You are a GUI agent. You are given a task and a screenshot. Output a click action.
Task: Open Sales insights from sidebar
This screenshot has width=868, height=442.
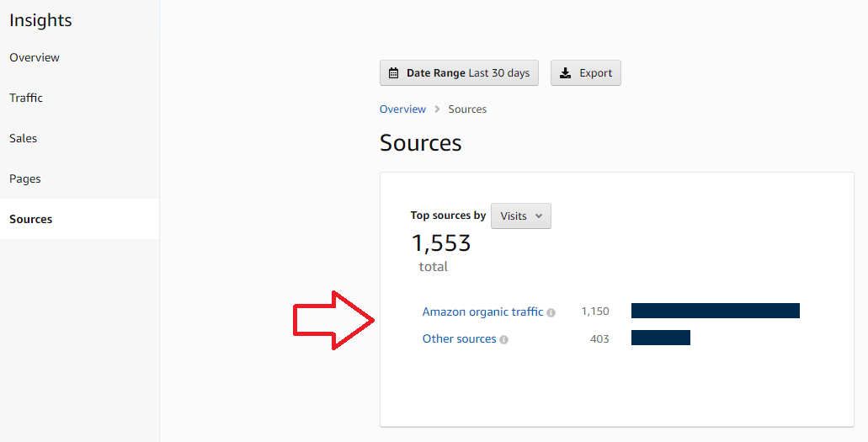coord(24,138)
